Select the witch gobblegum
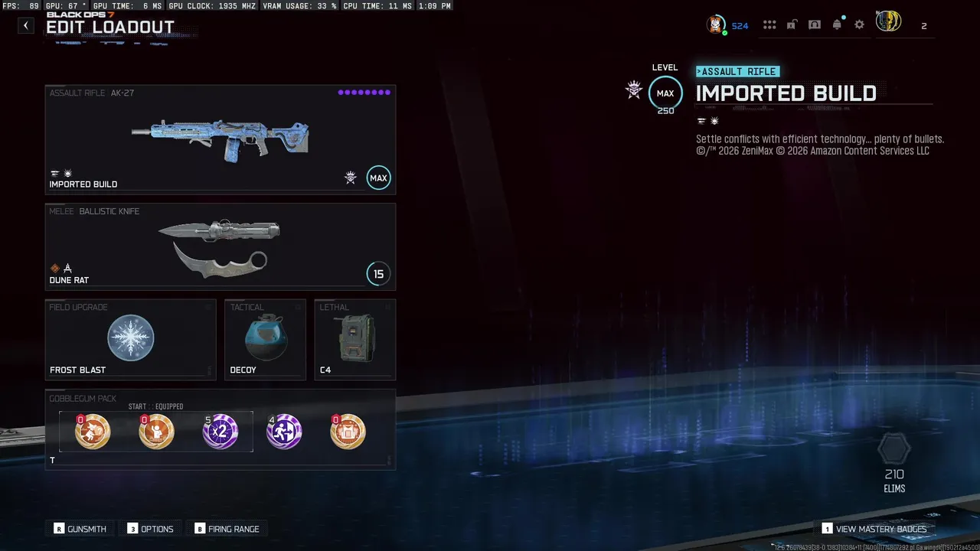This screenshot has height=551, width=980. (x=93, y=432)
